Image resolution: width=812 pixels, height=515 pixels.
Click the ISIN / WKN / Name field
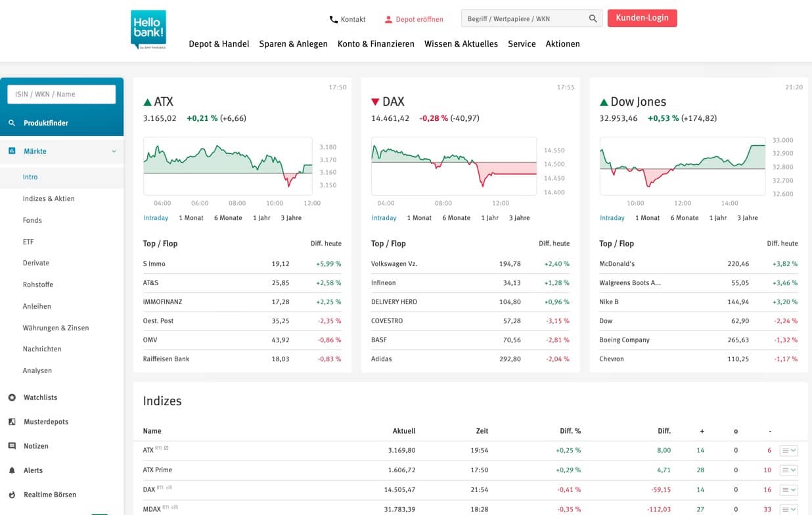coord(62,94)
